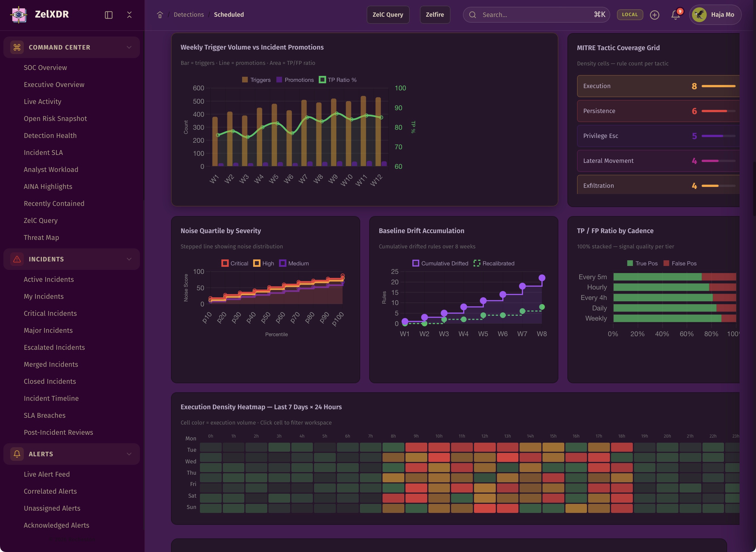Click the Zelfire button

click(x=435, y=15)
